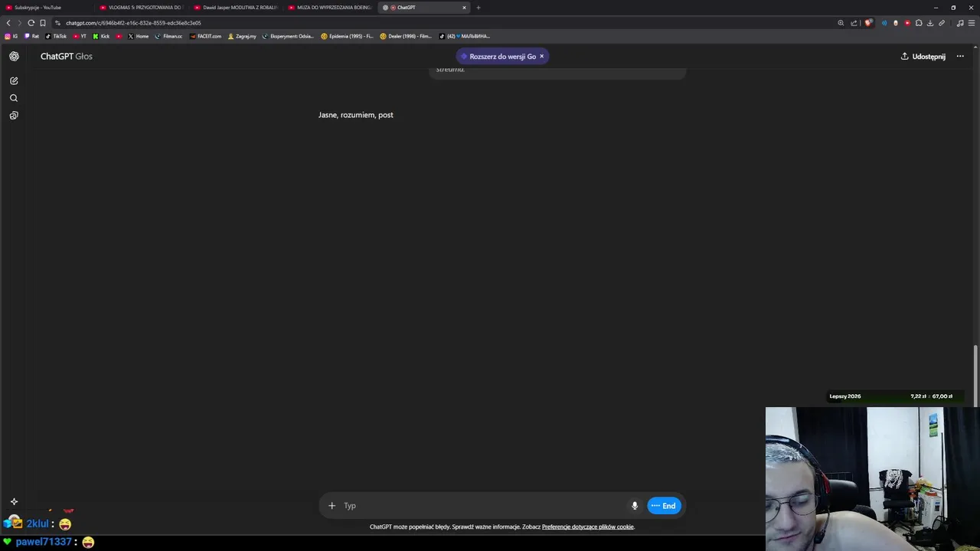Open the media control music note icon

coord(960,23)
